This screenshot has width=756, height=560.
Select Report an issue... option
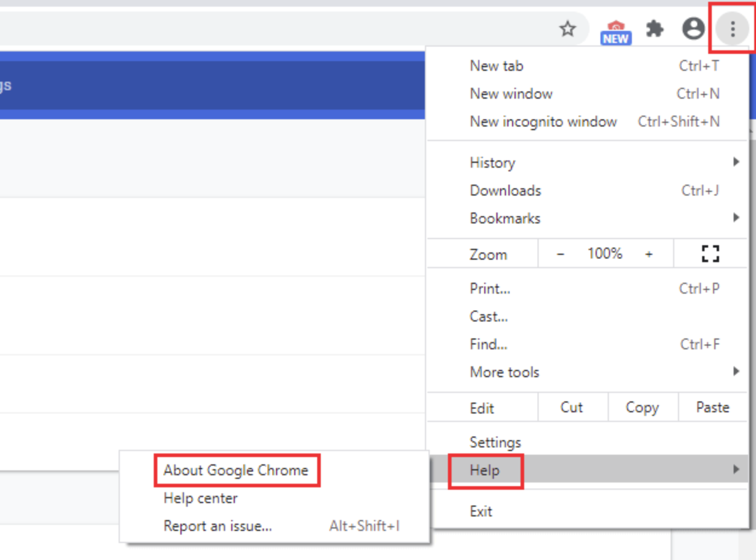pyautogui.click(x=275, y=526)
